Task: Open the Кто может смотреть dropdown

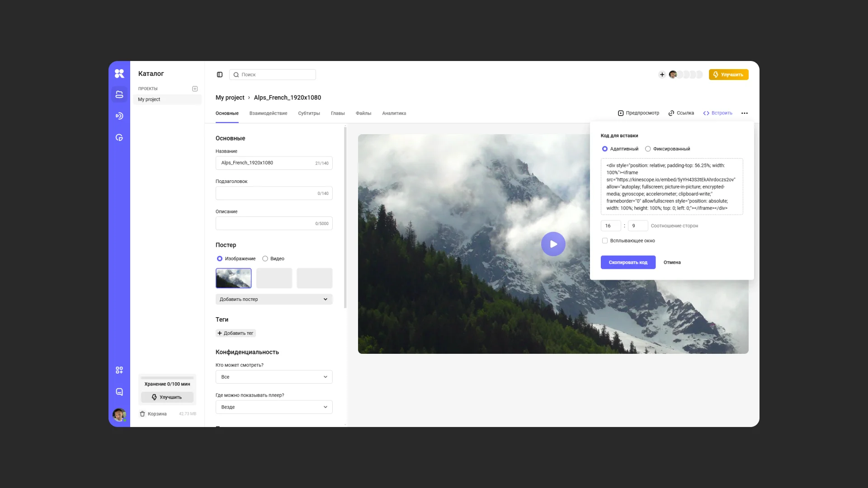Action: (274, 377)
